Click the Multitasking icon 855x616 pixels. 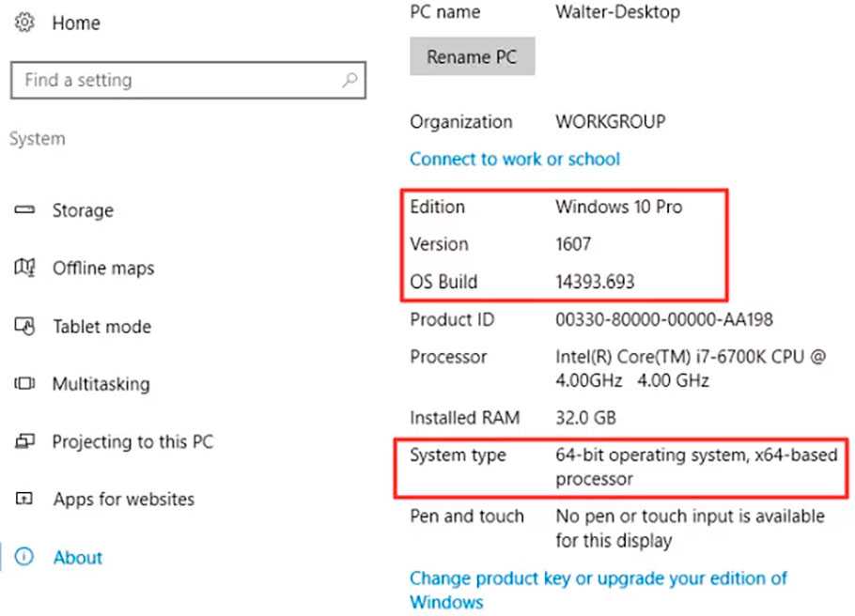coord(24,384)
